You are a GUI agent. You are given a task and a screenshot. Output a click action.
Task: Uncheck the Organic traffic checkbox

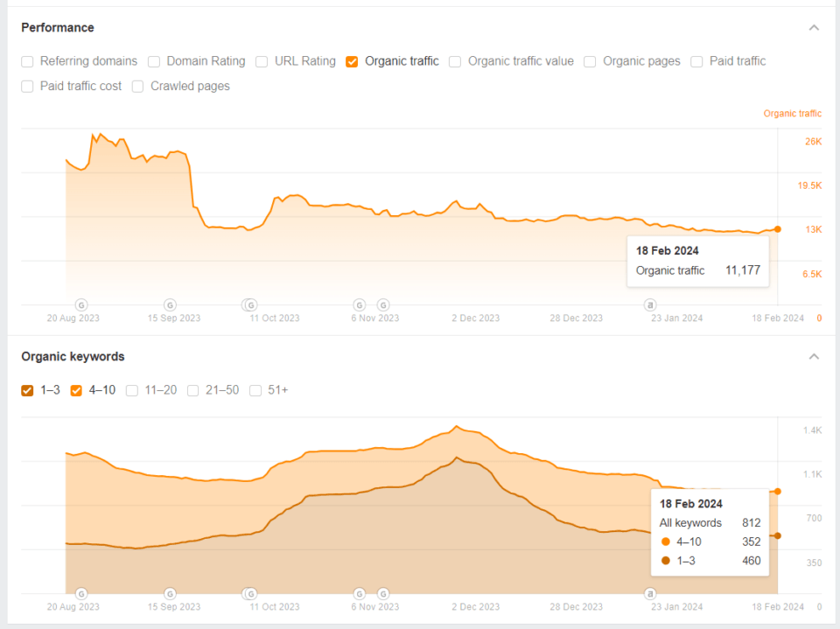(352, 61)
